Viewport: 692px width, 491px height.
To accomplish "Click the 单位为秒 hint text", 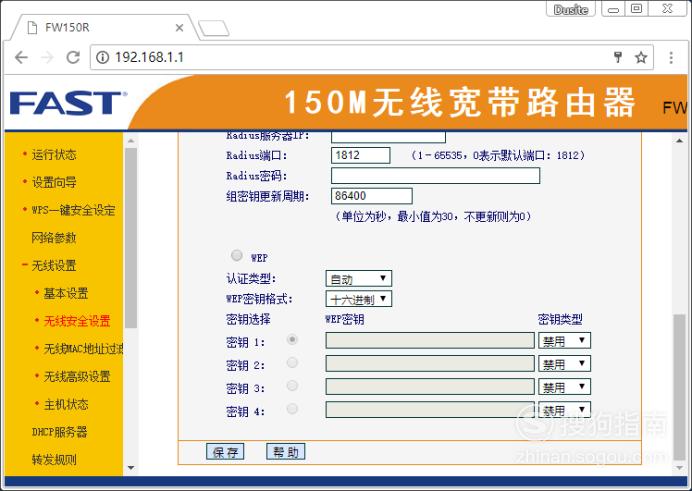I will [433, 217].
